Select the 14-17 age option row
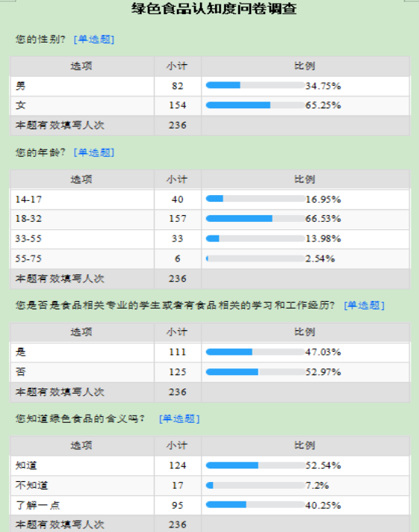The height and width of the screenshot is (532, 419). point(210,199)
